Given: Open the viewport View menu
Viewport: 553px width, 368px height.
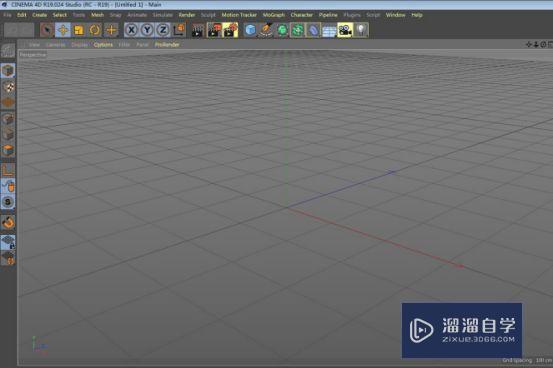Looking at the screenshot, I should [x=34, y=45].
